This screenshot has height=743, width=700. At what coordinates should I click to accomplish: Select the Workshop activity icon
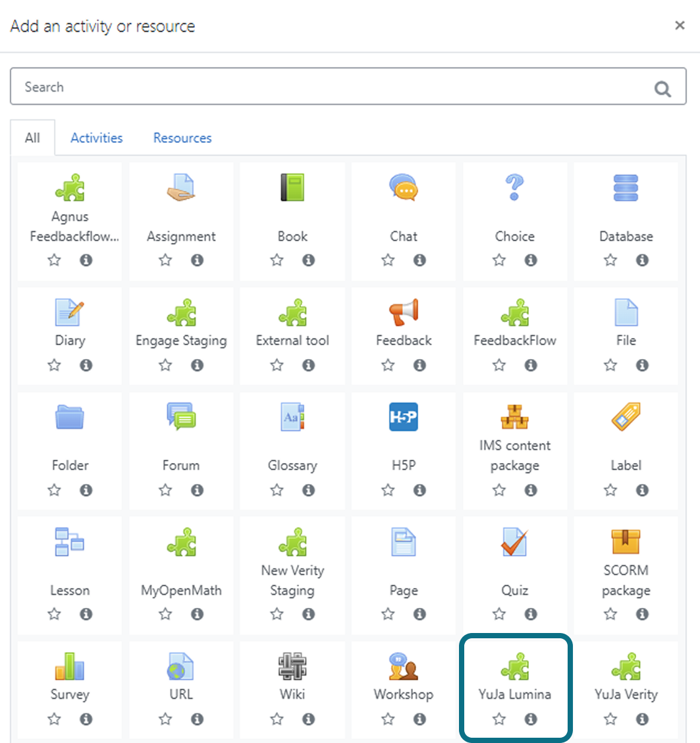pyautogui.click(x=403, y=666)
